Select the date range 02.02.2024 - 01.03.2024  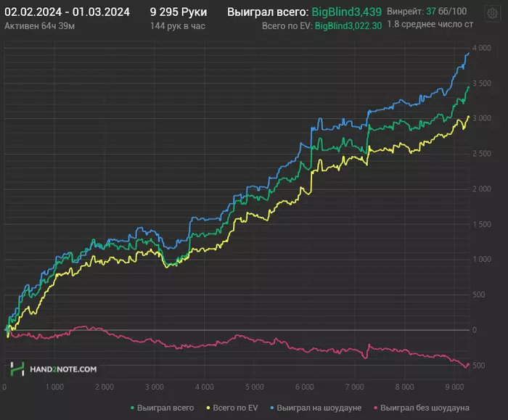click(x=67, y=12)
